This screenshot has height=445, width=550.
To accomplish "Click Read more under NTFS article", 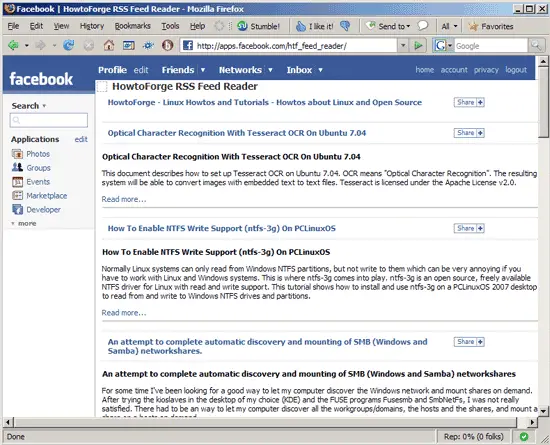I will click(x=124, y=313).
